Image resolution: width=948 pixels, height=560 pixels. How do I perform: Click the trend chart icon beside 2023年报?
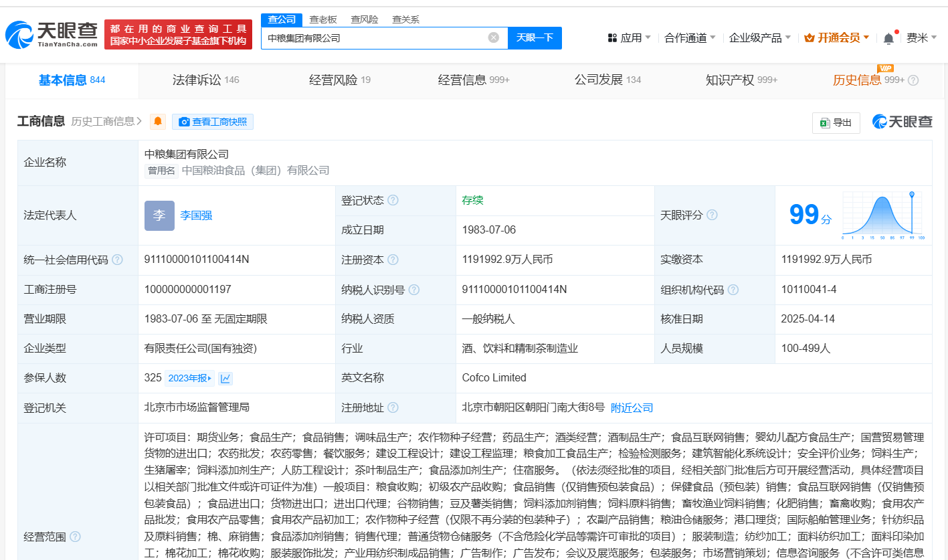(225, 378)
